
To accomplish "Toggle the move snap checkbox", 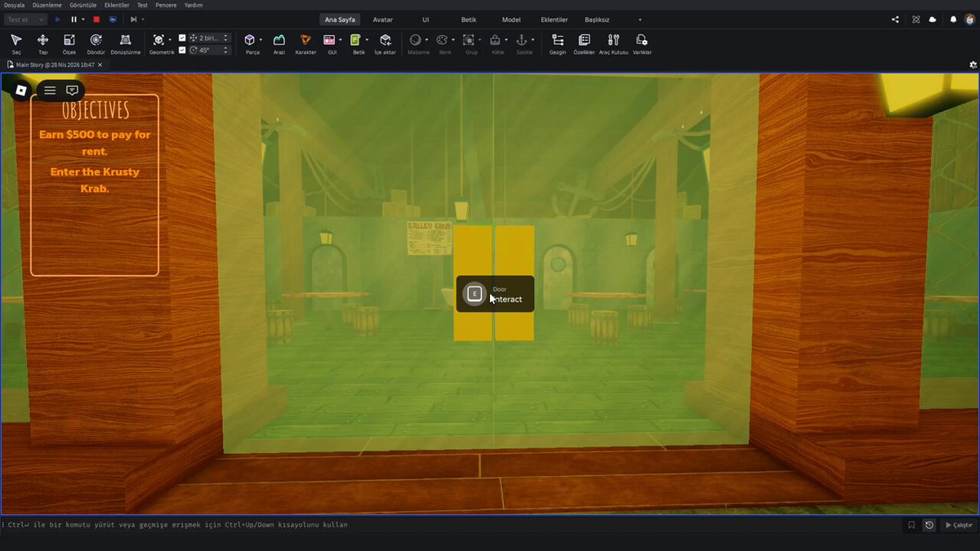I will 182,38.
